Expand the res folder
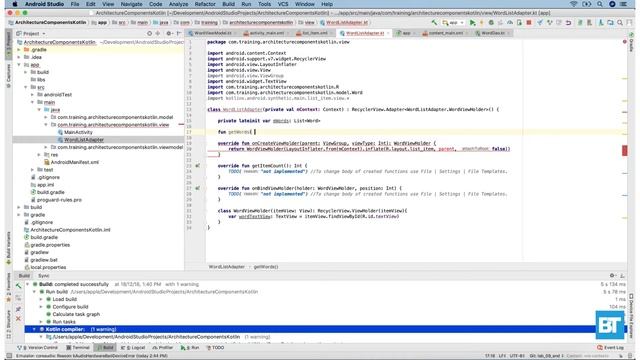Image resolution: width=640 pixels, height=360 pixels. [39, 155]
